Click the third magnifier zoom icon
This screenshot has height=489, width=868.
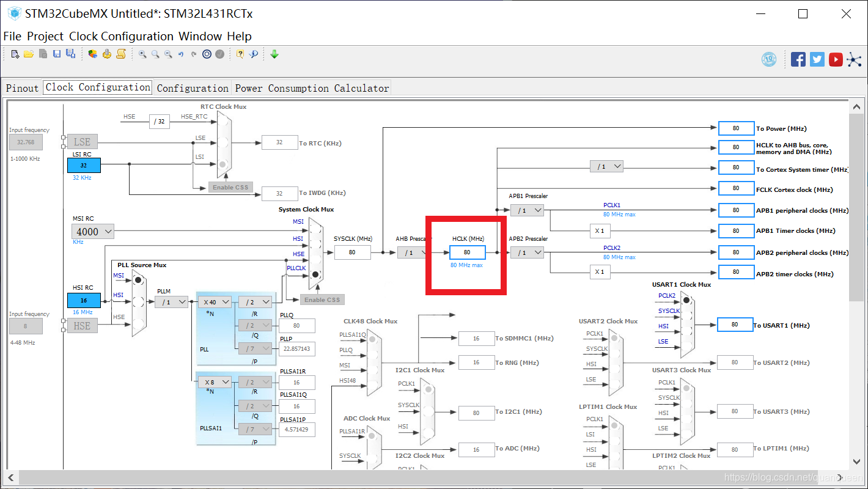168,54
